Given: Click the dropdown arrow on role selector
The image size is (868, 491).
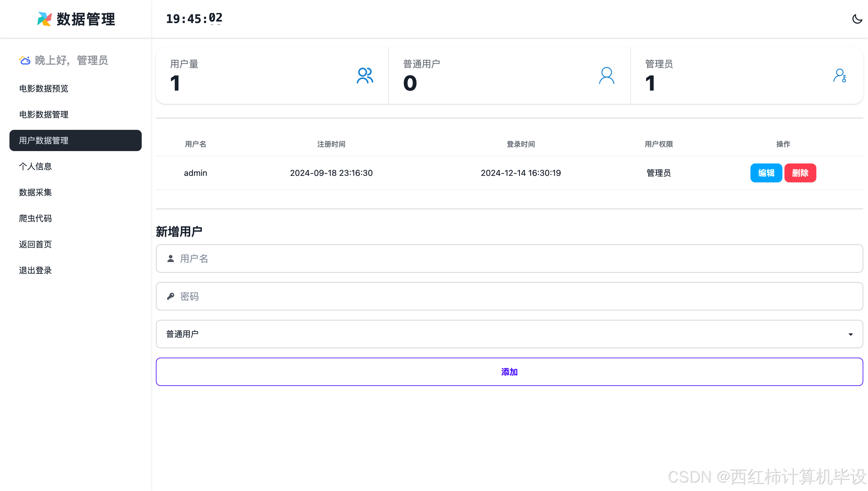Looking at the screenshot, I should coord(850,334).
